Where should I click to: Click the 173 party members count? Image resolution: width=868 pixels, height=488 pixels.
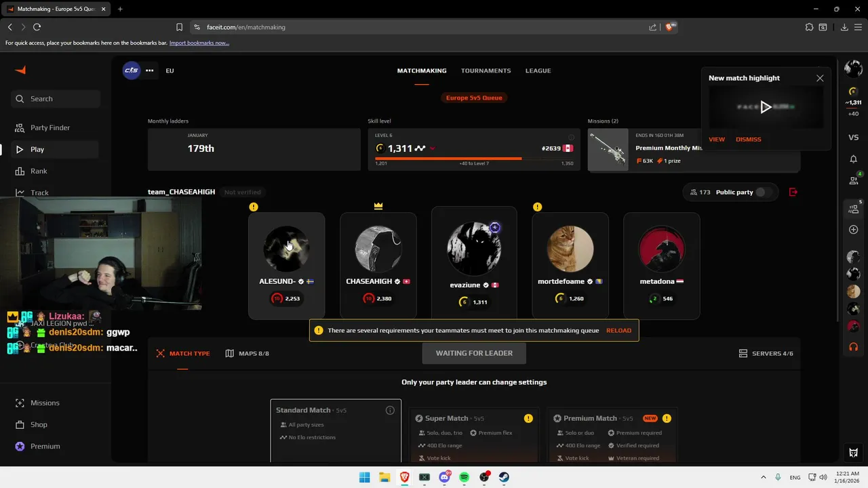tap(700, 192)
